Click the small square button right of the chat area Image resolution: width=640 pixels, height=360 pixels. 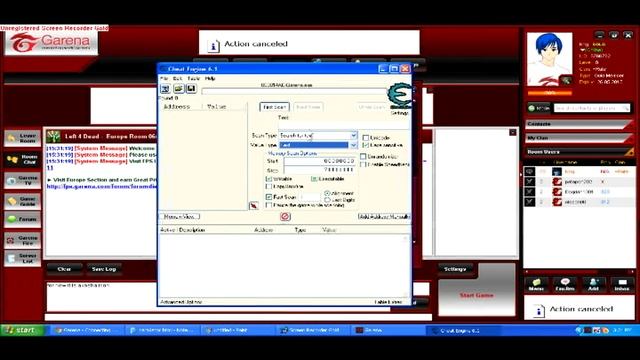point(513,133)
